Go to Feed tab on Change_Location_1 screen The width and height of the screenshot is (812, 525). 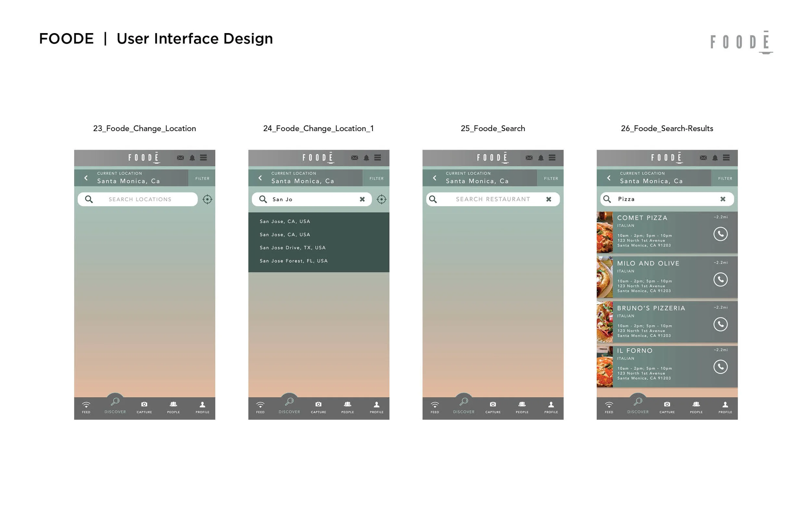click(x=260, y=407)
